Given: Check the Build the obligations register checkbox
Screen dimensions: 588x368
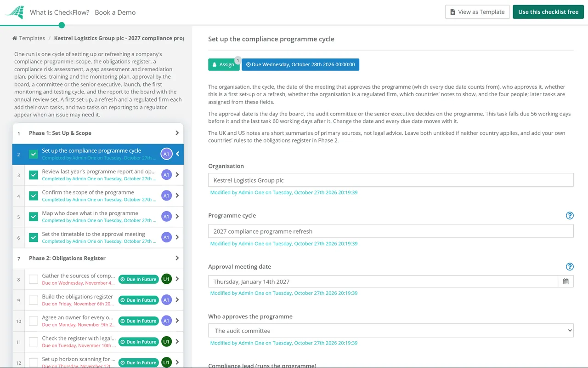Looking at the screenshot, I should (x=34, y=300).
